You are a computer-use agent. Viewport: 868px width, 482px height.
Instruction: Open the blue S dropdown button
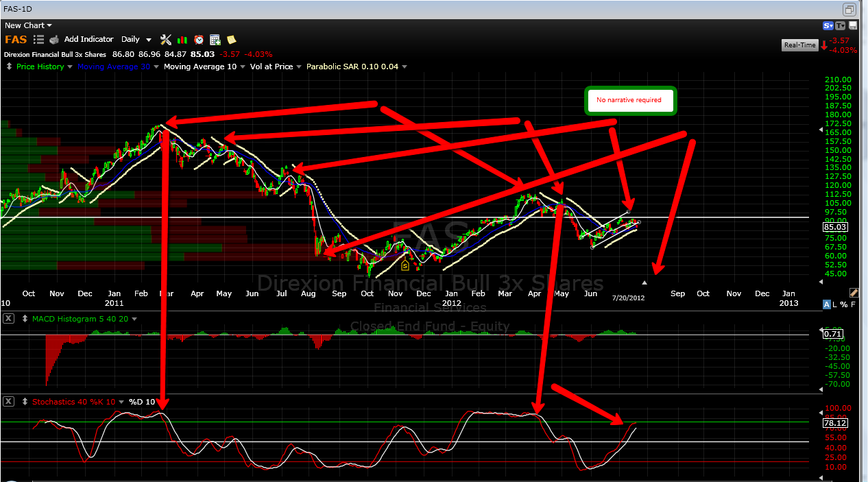click(828, 25)
